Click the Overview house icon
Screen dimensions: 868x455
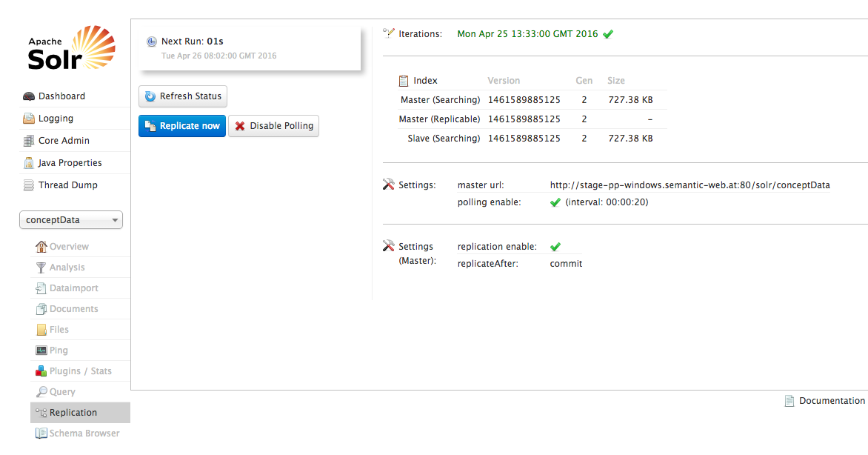(x=41, y=247)
